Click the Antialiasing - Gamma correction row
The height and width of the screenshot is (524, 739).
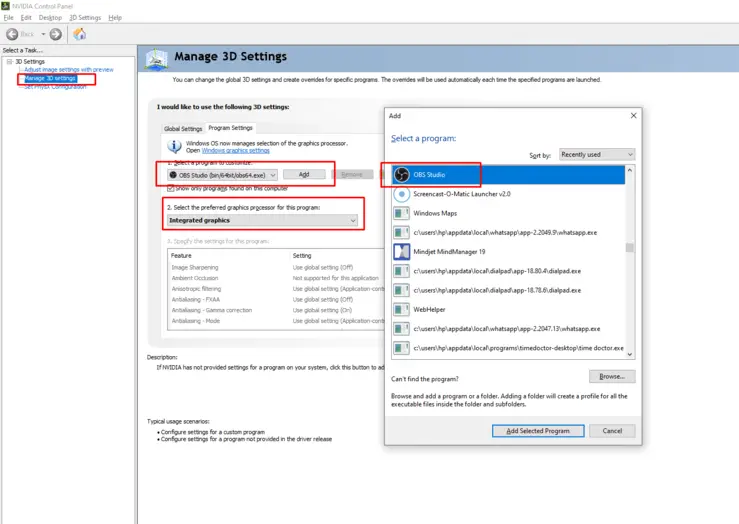coord(276,311)
